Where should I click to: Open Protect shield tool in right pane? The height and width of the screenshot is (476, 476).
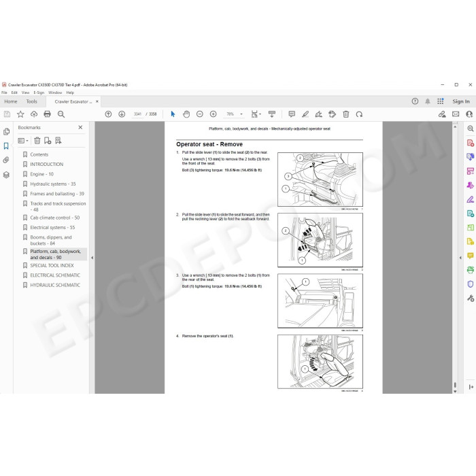(471, 284)
